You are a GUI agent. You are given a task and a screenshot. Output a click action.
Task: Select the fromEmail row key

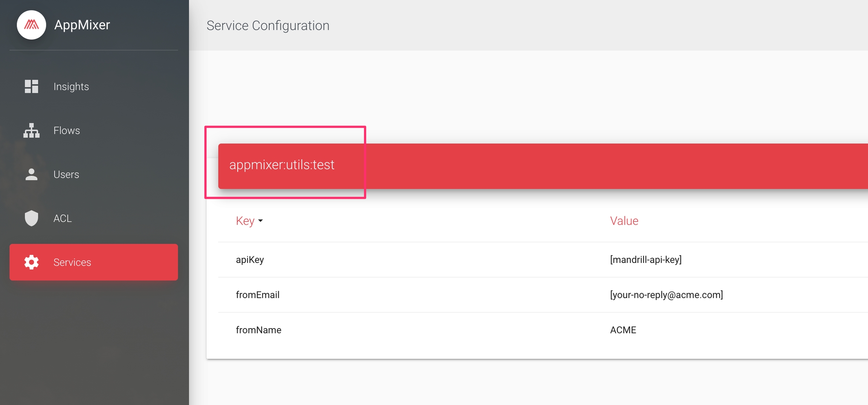258,295
